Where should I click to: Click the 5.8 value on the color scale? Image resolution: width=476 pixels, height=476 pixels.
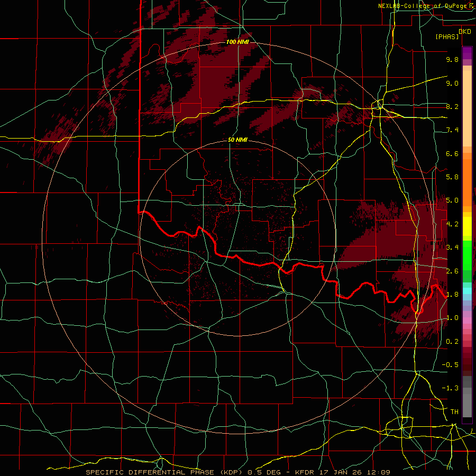[452, 177]
